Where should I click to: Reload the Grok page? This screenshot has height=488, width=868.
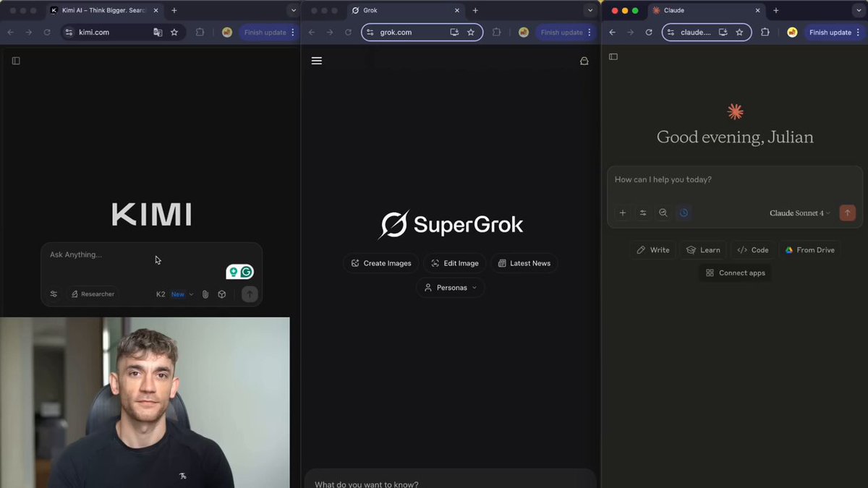point(348,33)
